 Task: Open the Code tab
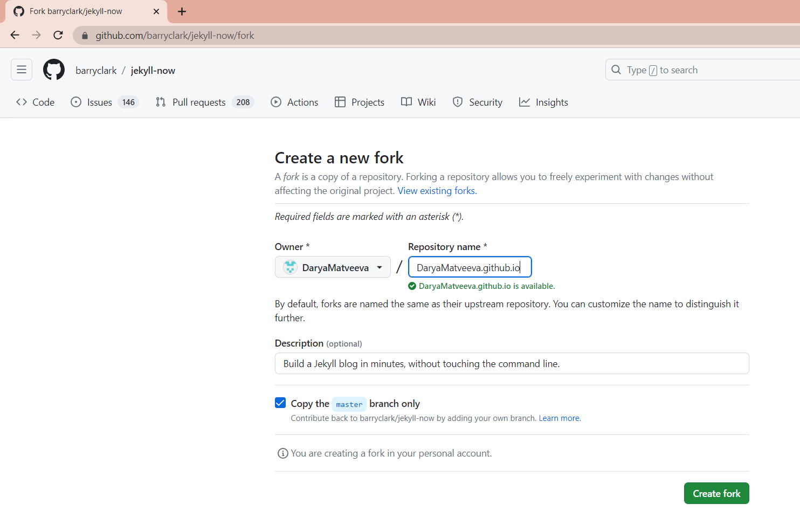tap(36, 102)
